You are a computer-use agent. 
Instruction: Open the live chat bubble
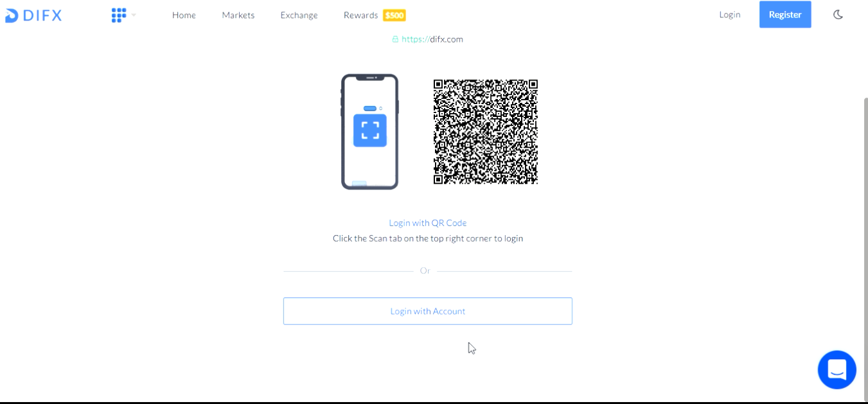pos(837,369)
